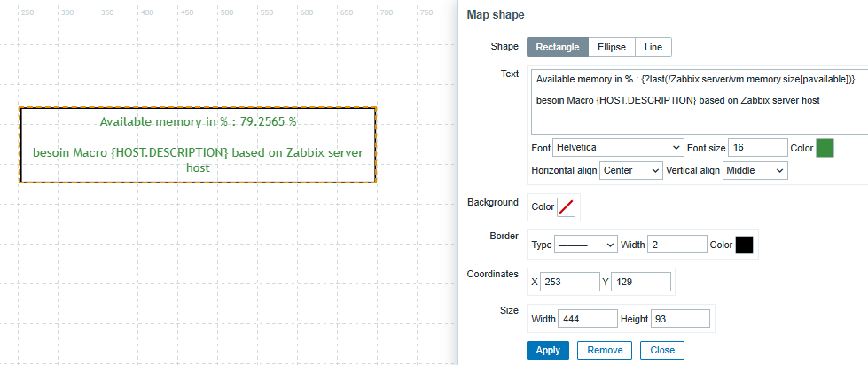Select the Rectangle shape option
The width and height of the screenshot is (868, 365).
(558, 47)
